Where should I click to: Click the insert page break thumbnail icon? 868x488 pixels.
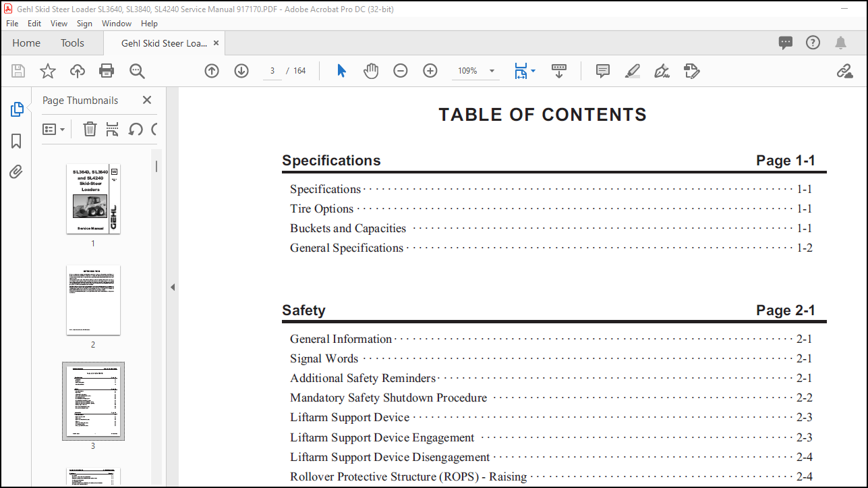(x=113, y=129)
